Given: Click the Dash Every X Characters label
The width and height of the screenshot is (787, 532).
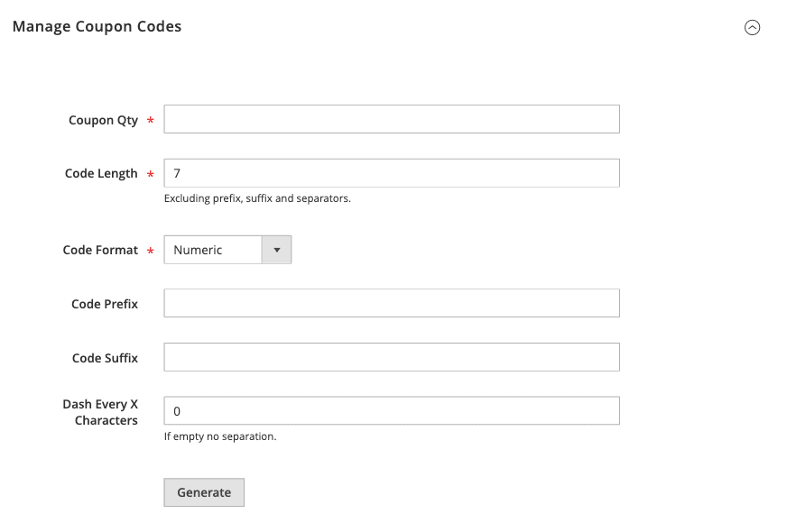Looking at the screenshot, I should click(100, 412).
